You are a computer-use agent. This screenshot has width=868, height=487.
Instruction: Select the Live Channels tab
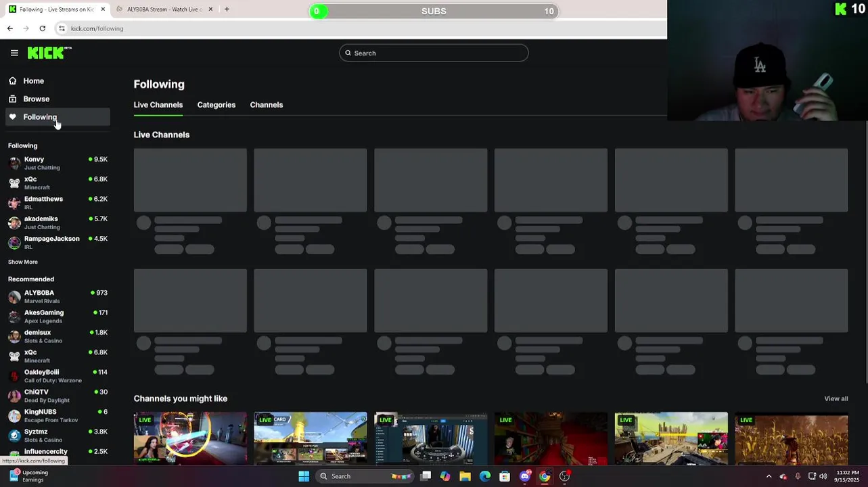158,105
